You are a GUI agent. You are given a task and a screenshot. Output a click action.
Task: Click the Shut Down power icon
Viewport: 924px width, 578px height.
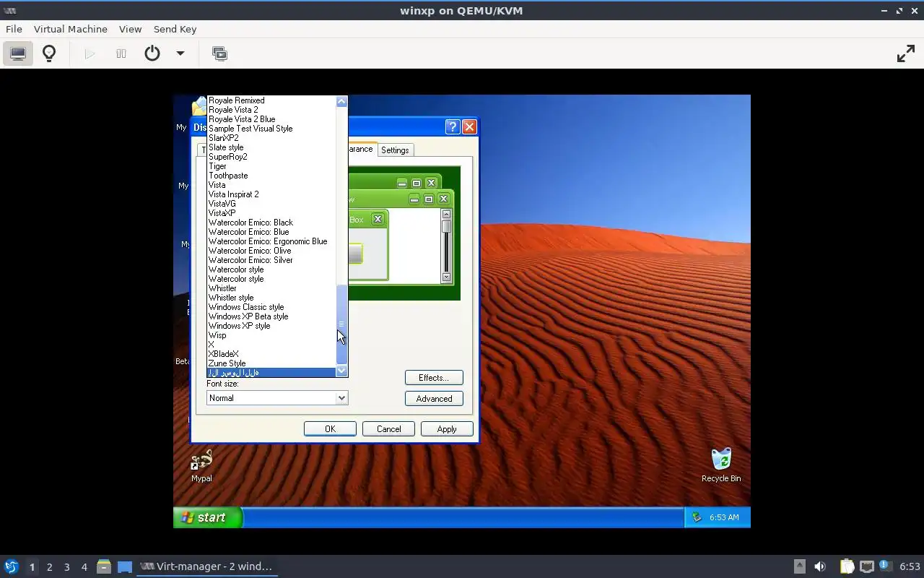[152, 53]
